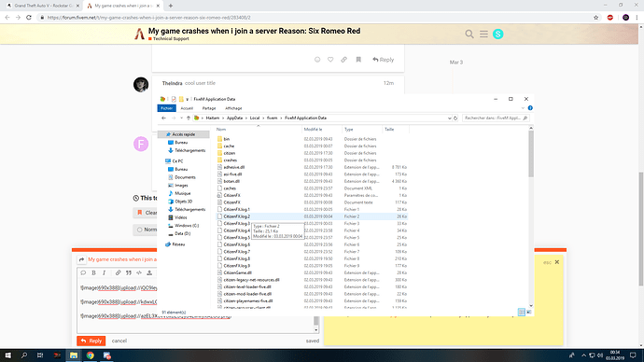Select Réseau in navigation pane
Image resolution: width=644 pixels, height=362 pixels.
click(178, 244)
